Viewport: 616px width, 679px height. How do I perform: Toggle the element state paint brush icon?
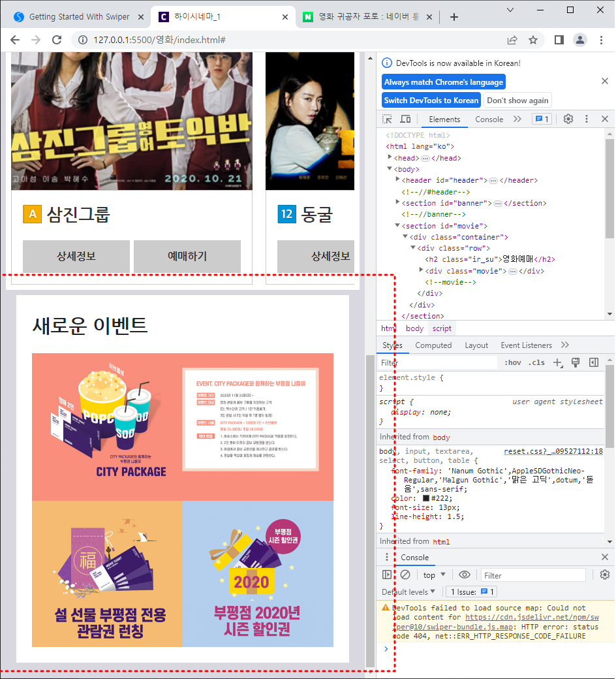click(576, 363)
